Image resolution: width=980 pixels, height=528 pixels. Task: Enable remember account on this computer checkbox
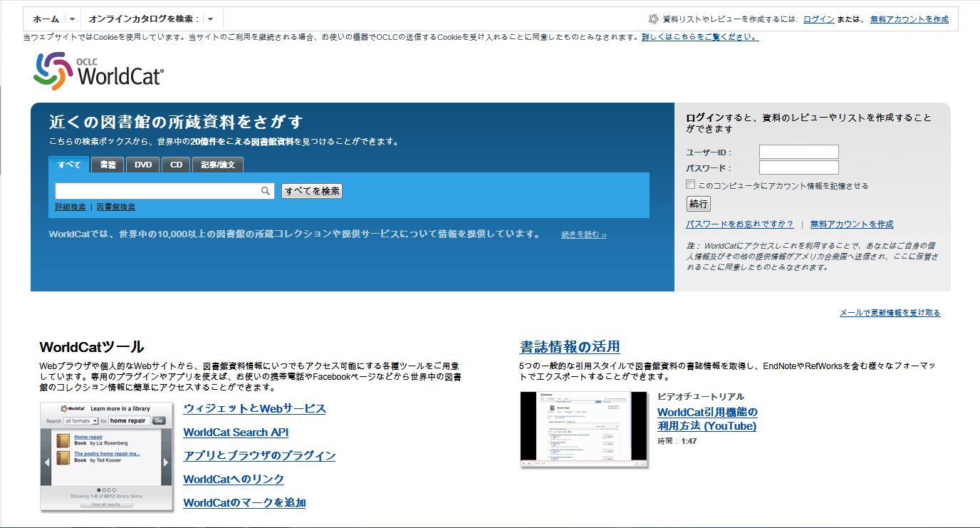tap(690, 185)
